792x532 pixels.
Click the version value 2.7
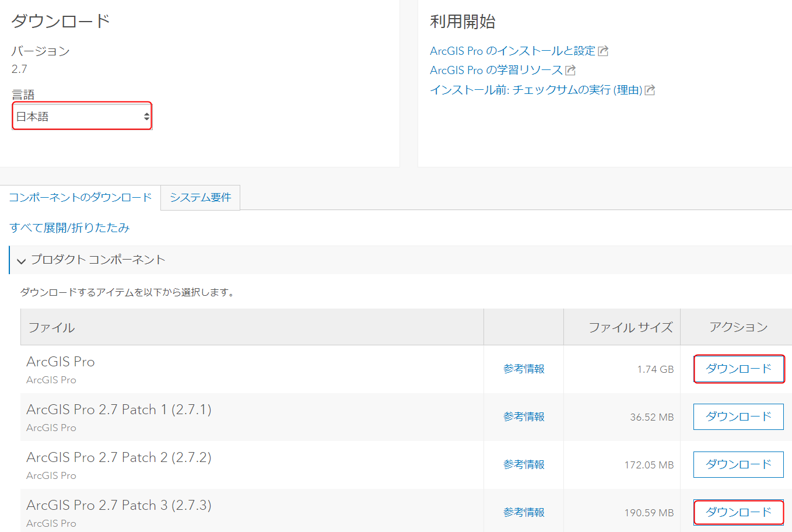pos(19,69)
